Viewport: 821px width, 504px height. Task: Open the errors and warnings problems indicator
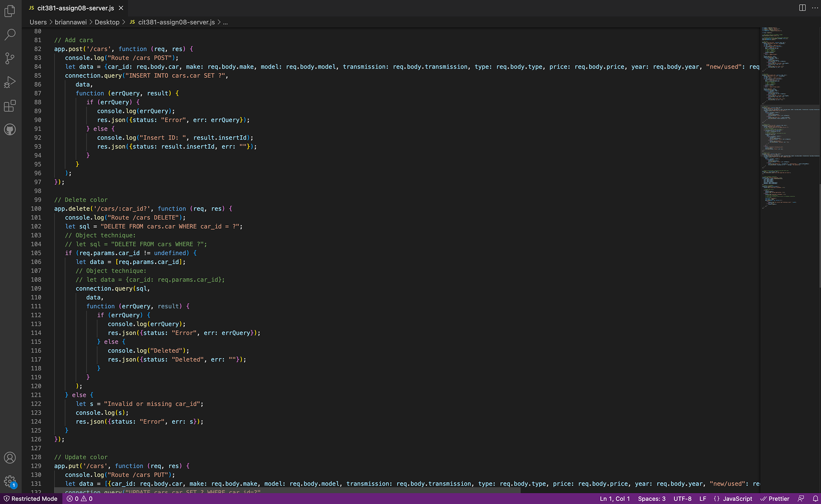(80, 499)
